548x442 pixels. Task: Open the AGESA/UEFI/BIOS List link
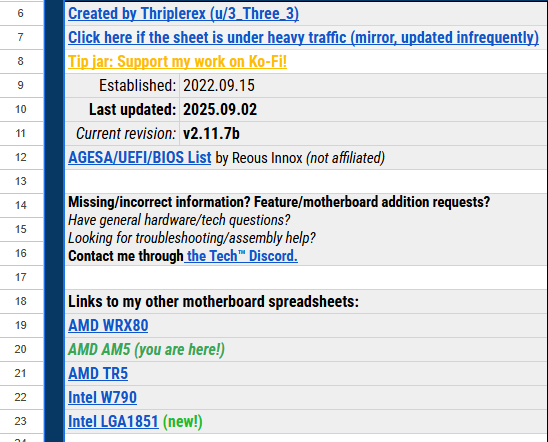(140, 158)
